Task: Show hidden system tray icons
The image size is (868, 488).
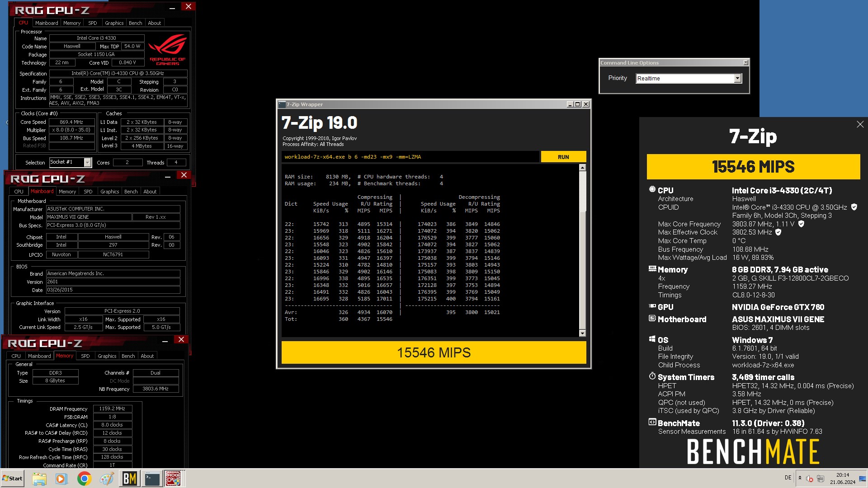Action: point(800,478)
